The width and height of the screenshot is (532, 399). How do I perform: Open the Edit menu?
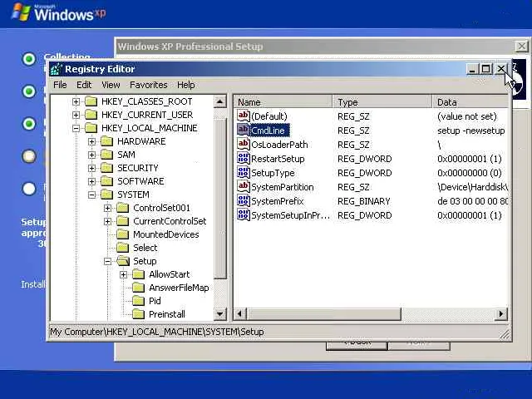(84, 85)
